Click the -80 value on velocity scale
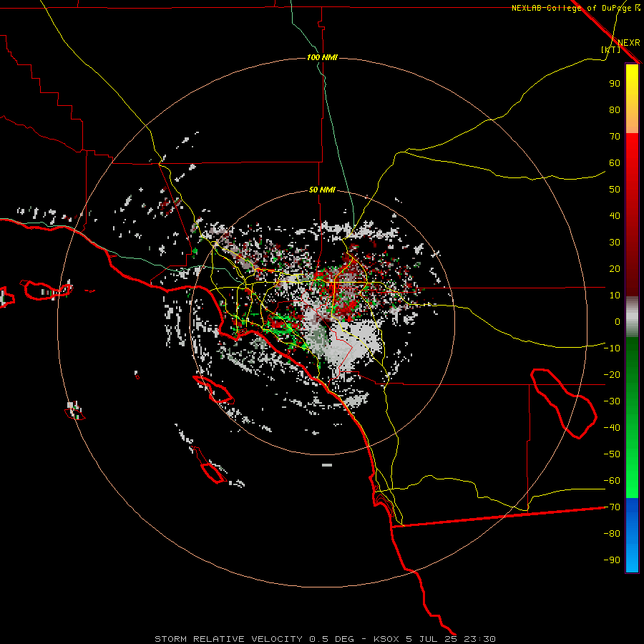644x644 pixels. pos(612,534)
